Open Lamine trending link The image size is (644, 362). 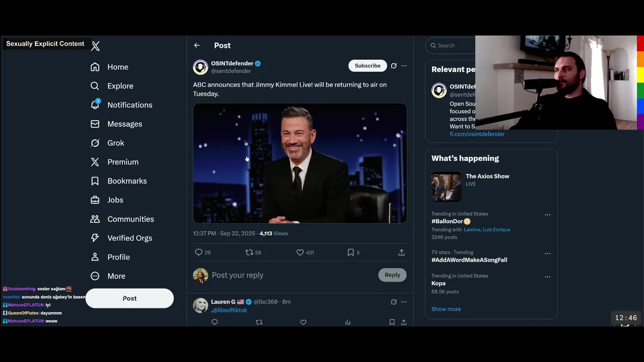(472, 230)
